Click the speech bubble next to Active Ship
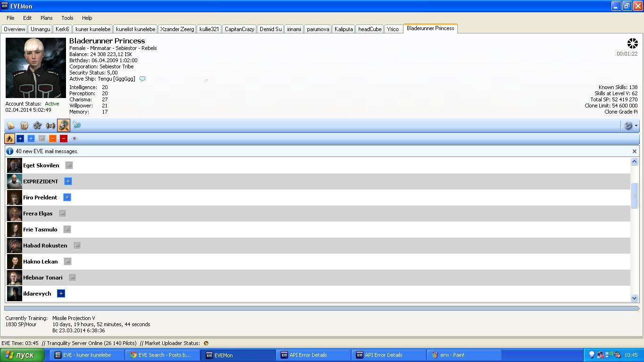 142,79
